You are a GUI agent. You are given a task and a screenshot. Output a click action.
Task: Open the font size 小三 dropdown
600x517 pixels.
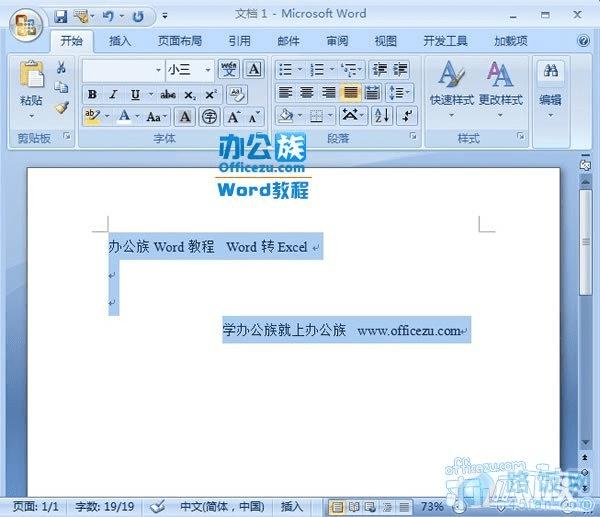tap(208, 70)
